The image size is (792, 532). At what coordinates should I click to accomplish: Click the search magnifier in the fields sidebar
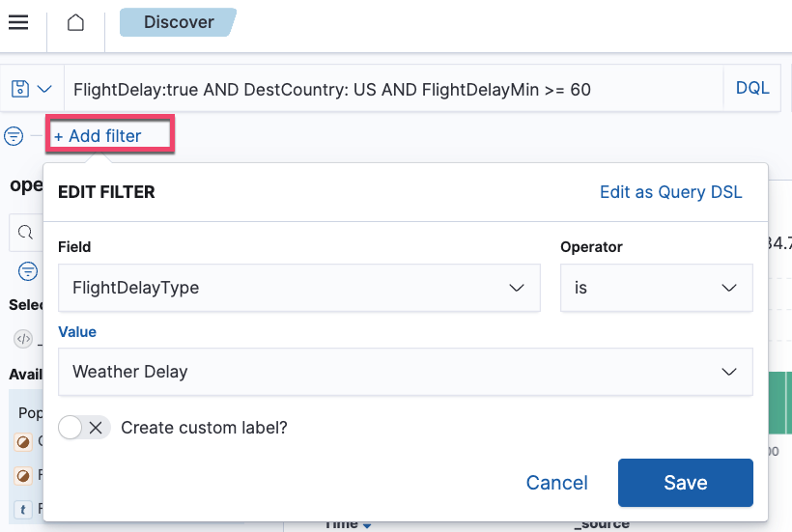pyautogui.click(x=25, y=232)
